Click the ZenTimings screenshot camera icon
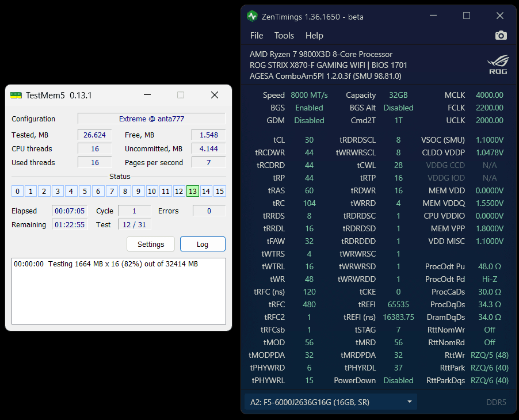The height and width of the screenshot is (420, 519). tap(501, 36)
